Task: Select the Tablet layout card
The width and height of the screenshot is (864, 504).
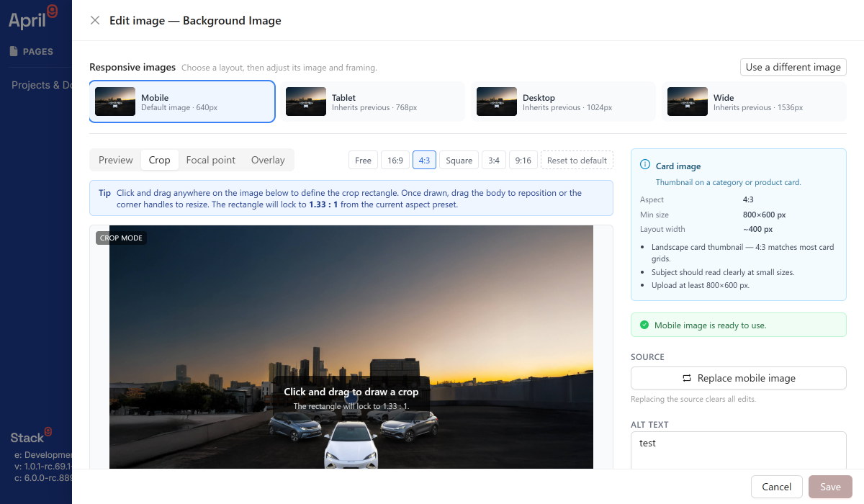Action: (x=372, y=102)
